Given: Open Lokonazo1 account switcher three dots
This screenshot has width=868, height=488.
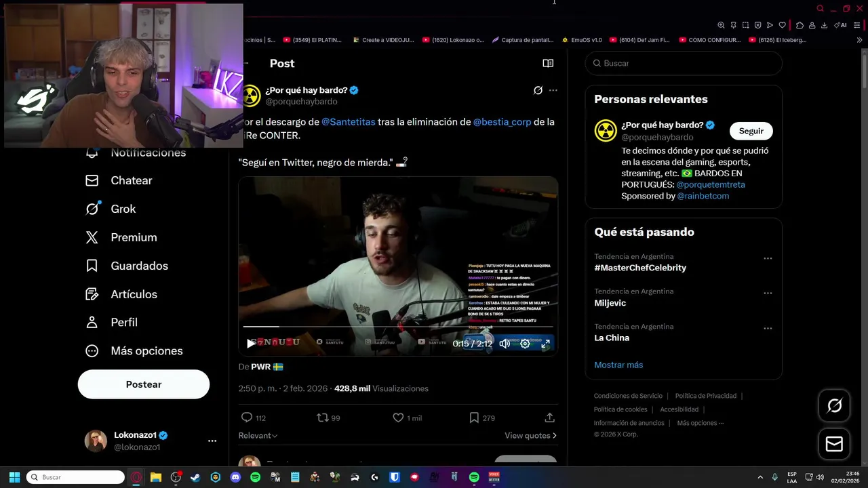Looking at the screenshot, I should pyautogui.click(x=212, y=441).
